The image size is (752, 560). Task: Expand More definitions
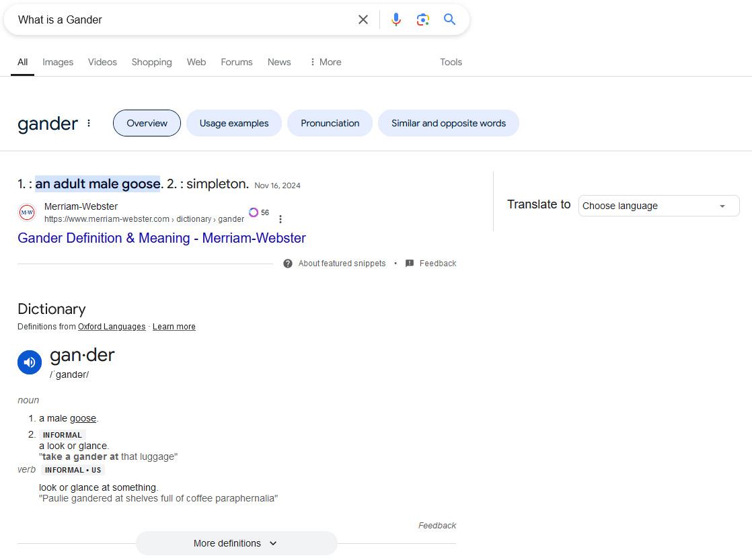[237, 543]
